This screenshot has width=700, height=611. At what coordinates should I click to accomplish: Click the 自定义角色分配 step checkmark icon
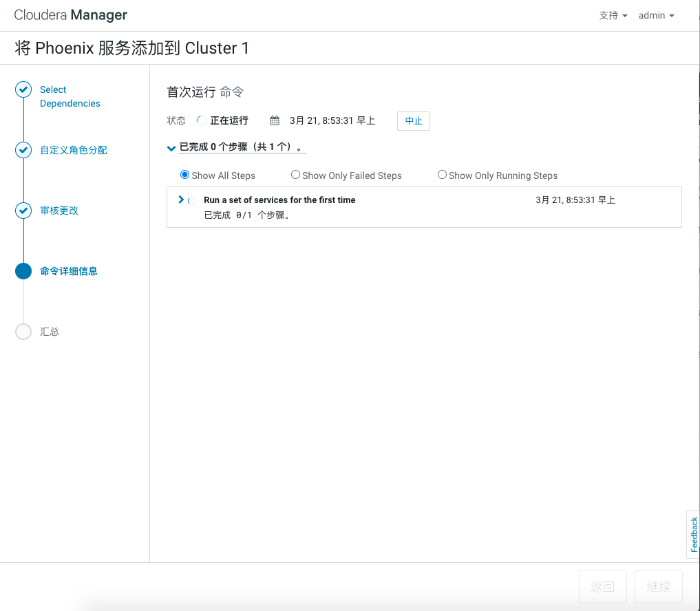(x=23, y=150)
